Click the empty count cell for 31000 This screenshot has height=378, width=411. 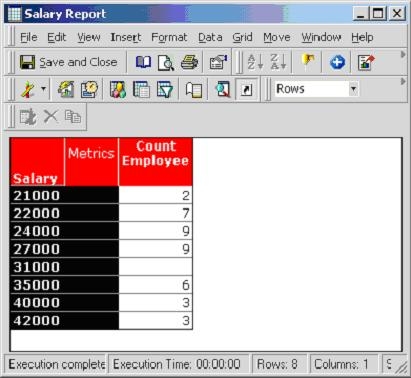pyautogui.click(x=156, y=267)
